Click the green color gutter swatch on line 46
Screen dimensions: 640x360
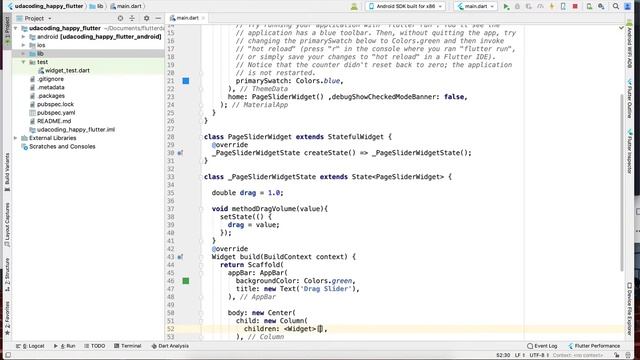(186, 281)
